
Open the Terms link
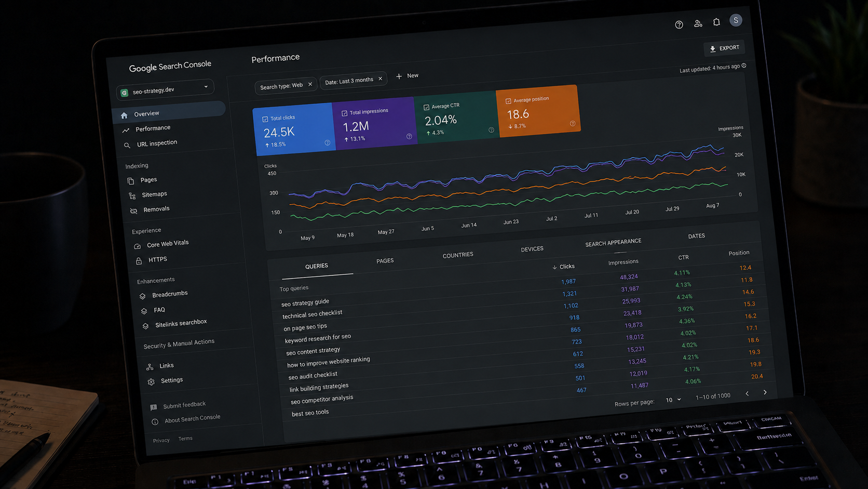coord(185,439)
